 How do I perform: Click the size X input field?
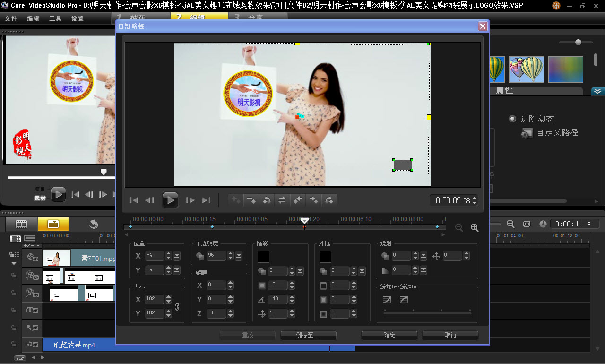(x=155, y=299)
